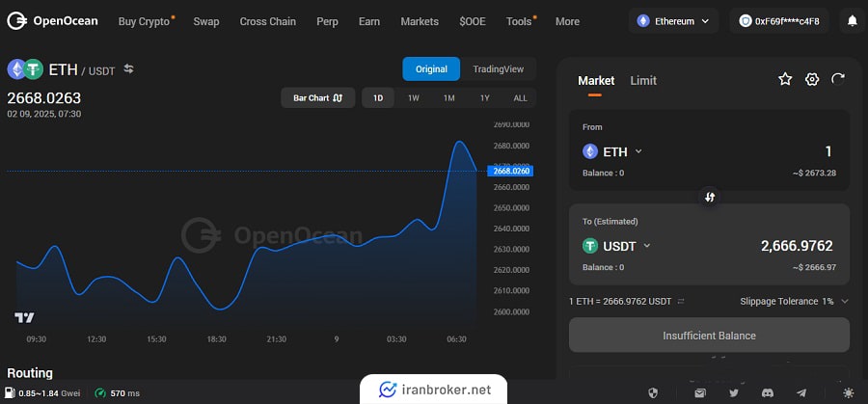Screen dimensions: 868x404
Task: Open Earn page
Action: [x=369, y=21]
